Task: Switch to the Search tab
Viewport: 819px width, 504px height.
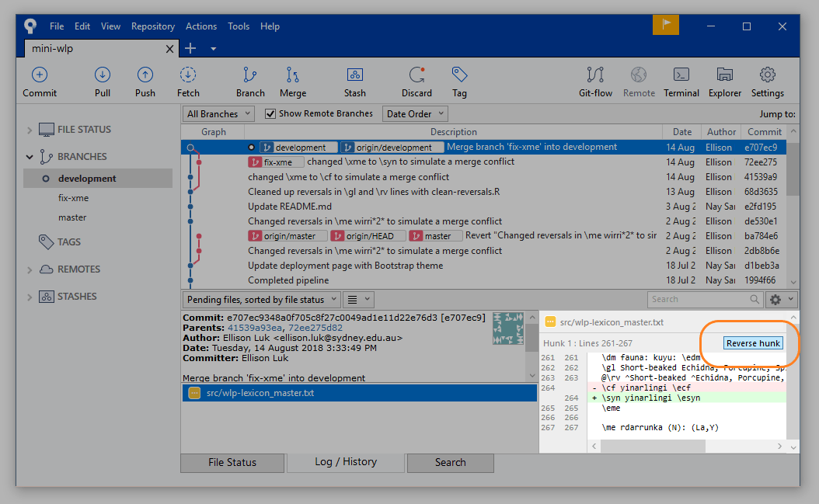Action: [450, 463]
